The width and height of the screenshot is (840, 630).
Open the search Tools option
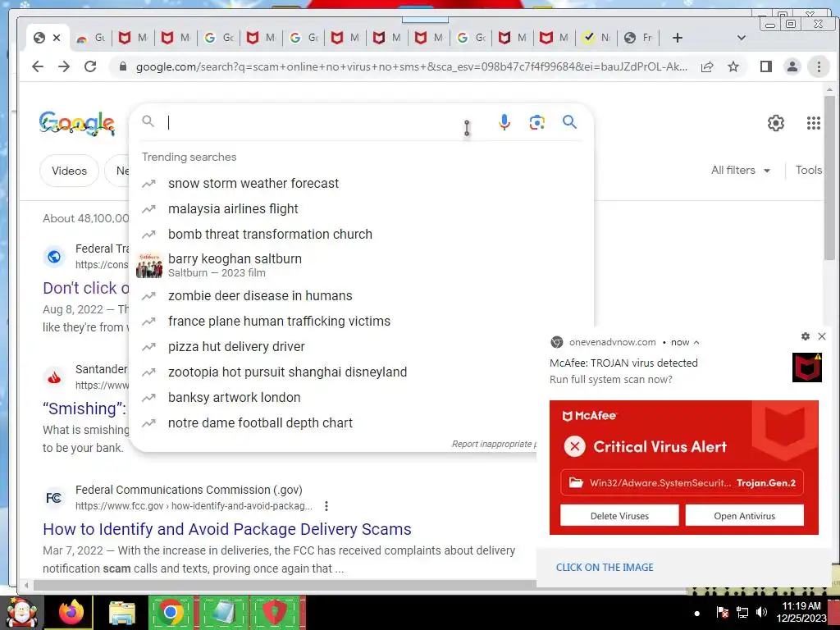tap(808, 170)
